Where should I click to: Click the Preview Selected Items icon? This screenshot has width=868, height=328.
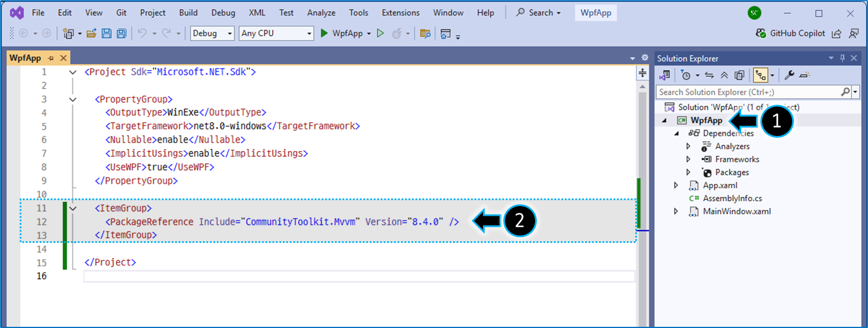[805, 75]
